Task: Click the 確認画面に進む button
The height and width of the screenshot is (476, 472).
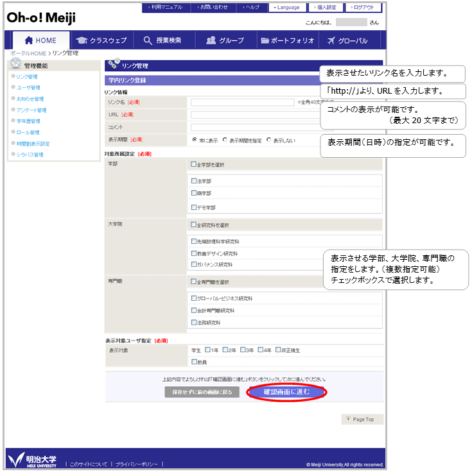Action: [x=286, y=392]
